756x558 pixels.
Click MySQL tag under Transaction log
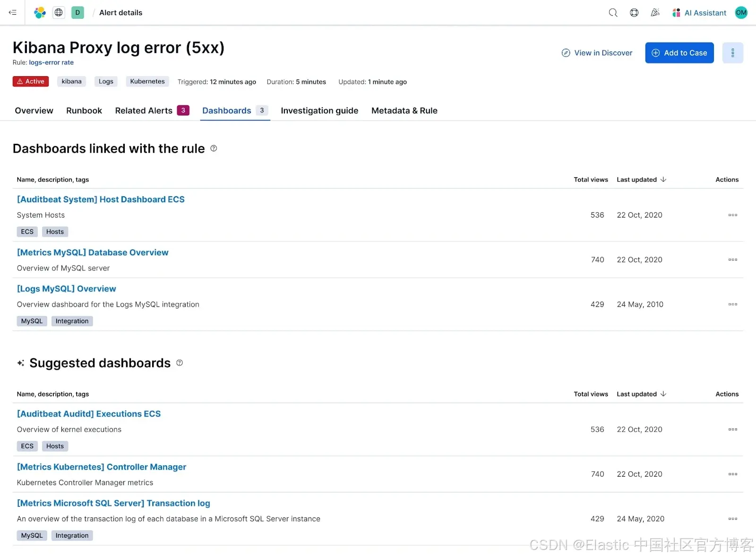pyautogui.click(x=32, y=535)
